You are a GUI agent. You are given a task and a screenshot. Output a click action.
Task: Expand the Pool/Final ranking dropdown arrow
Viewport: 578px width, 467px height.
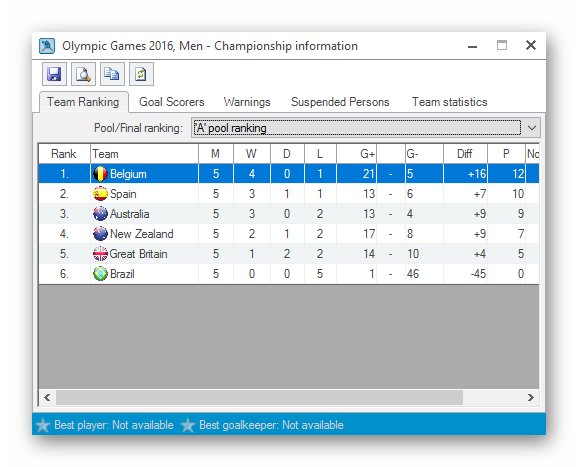[x=532, y=128]
